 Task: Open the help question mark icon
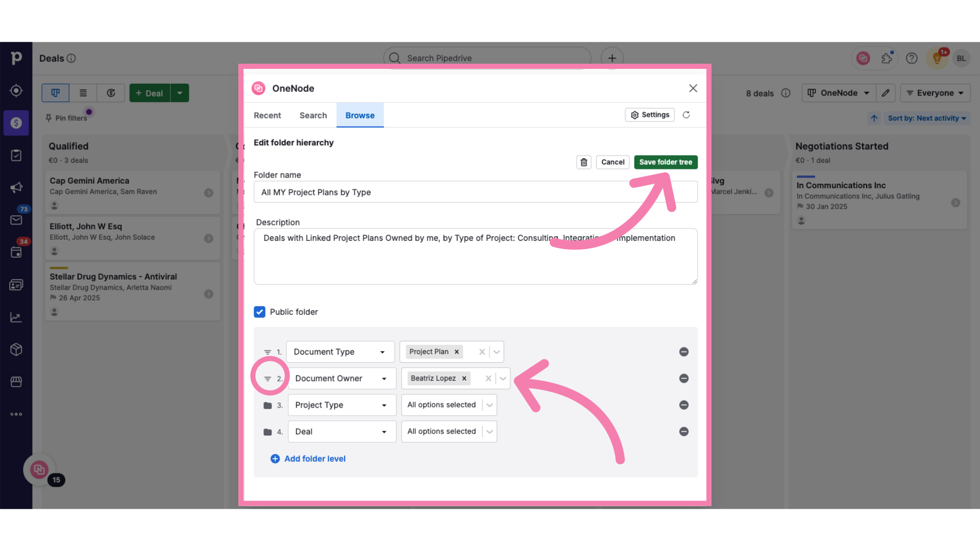[x=912, y=58]
